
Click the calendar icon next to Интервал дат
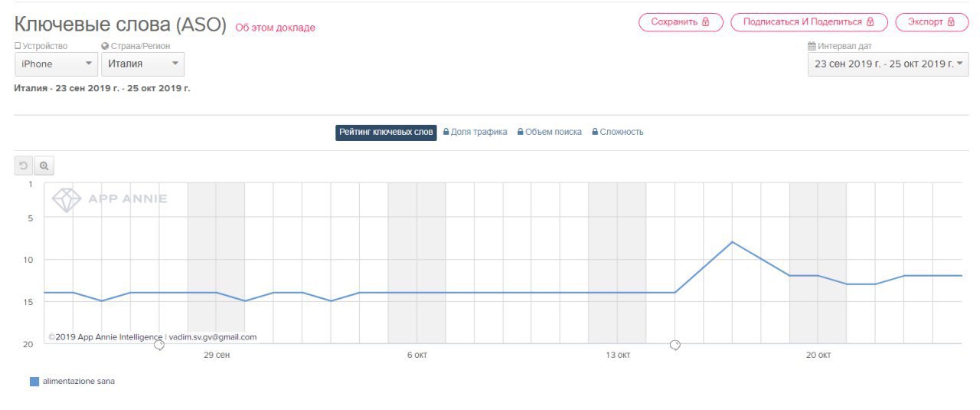[x=812, y=46]
